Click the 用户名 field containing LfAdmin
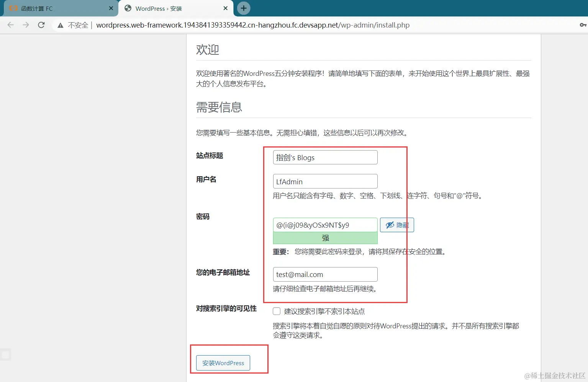The width and height of the screenshot is (588, 382). click(325, 181)
